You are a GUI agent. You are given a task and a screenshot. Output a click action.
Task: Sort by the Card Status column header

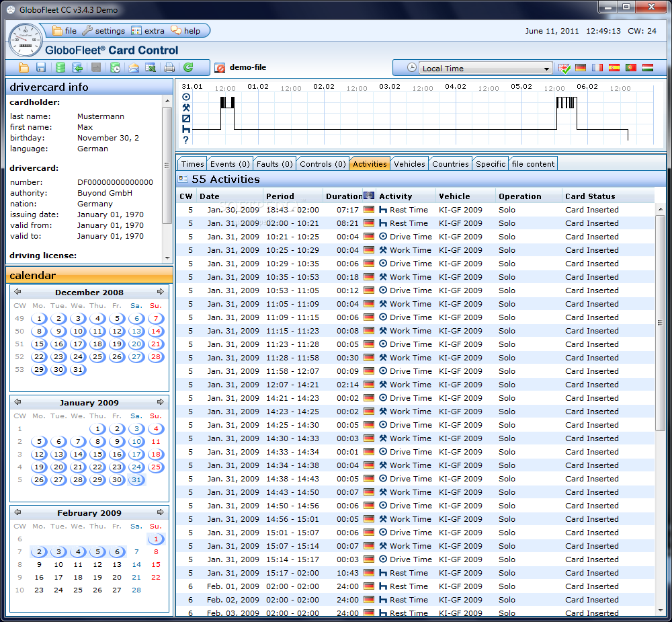(607, 196)
